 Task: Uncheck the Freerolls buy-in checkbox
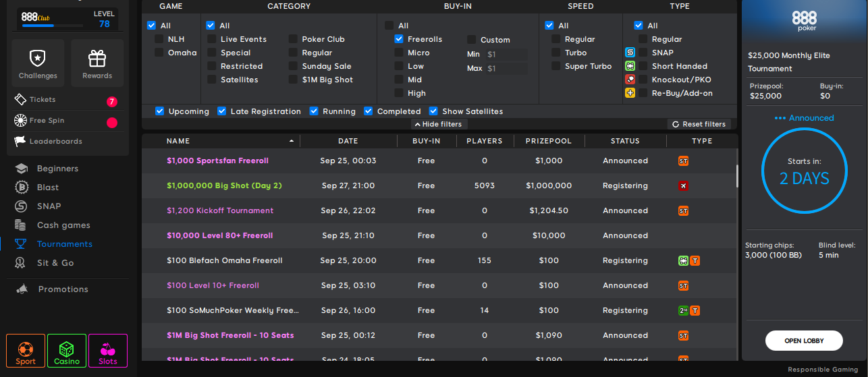(400, 39)
